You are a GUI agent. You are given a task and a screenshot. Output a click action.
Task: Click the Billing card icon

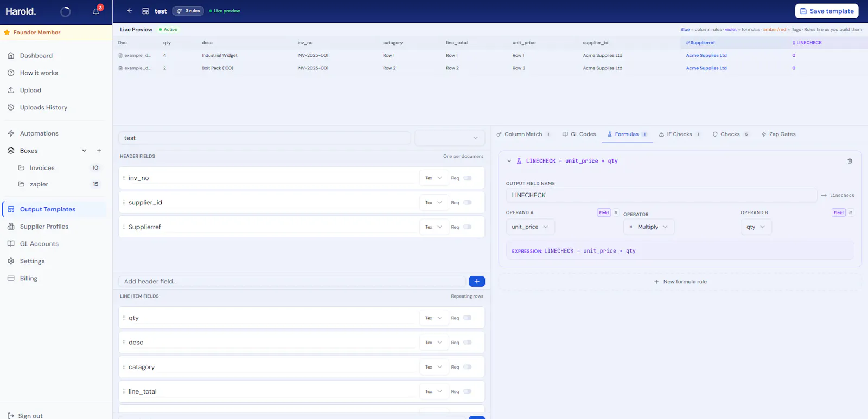(x=11, y=279)
